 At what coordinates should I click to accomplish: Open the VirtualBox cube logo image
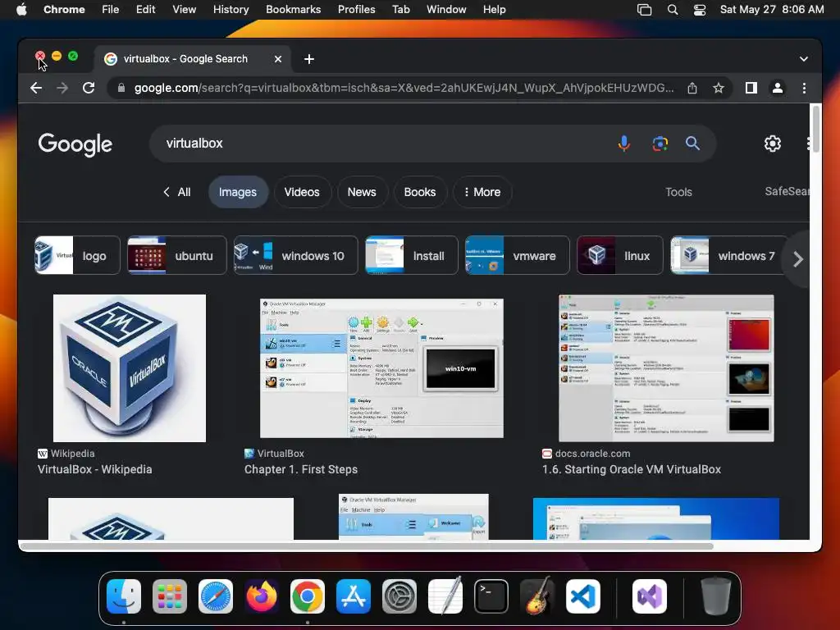(x=129, y=368)
